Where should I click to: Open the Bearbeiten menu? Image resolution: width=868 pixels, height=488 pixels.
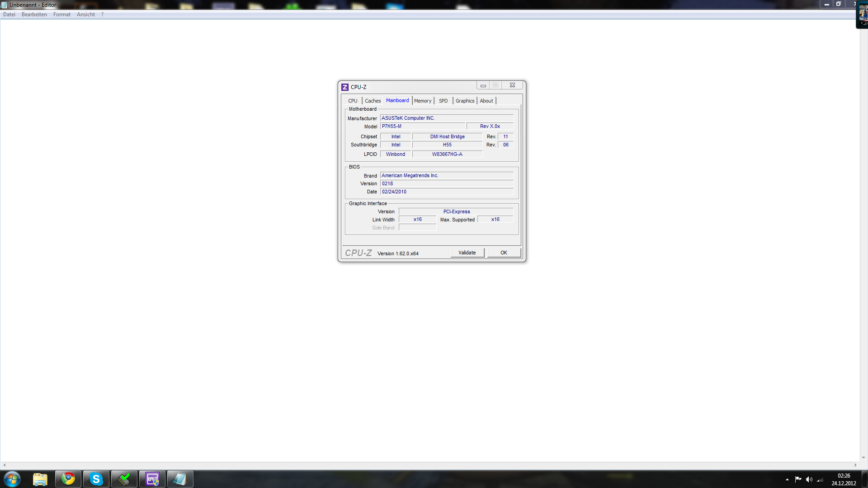[x=34, y=14]
